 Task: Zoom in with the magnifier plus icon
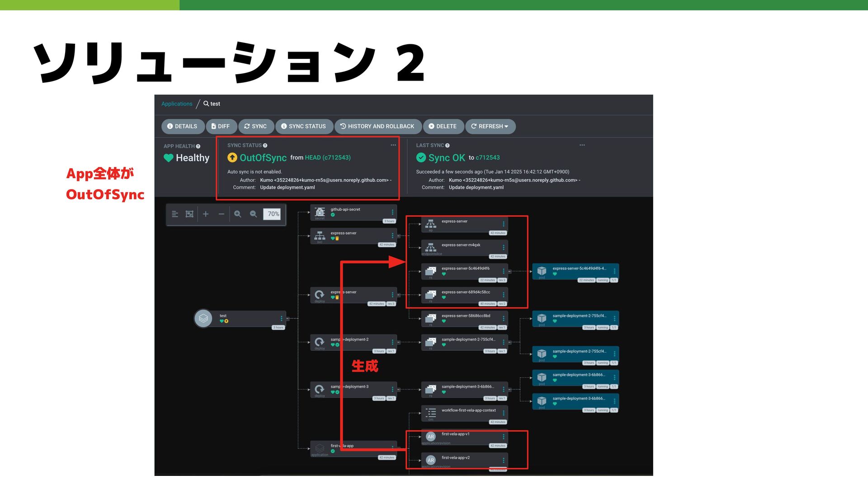[238, 214]
